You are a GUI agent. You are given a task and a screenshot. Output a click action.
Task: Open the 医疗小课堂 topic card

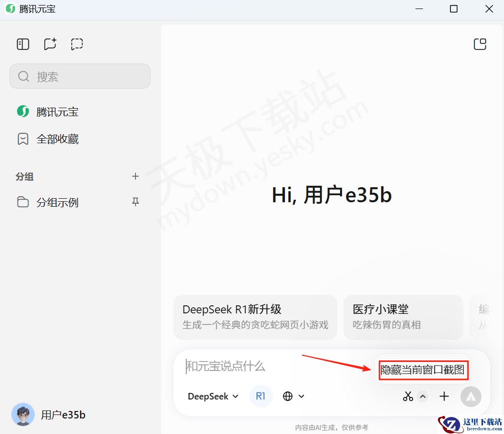click(403, 317)
